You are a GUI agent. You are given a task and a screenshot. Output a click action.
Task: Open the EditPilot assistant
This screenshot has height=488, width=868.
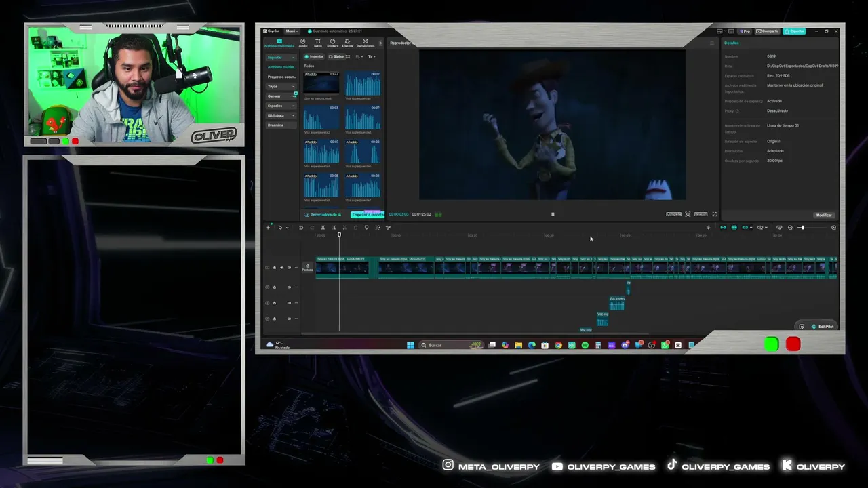tap(822, 327)
